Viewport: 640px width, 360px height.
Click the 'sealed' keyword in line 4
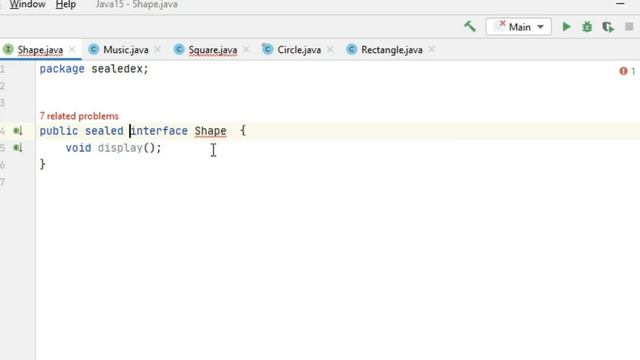point(104,131)
